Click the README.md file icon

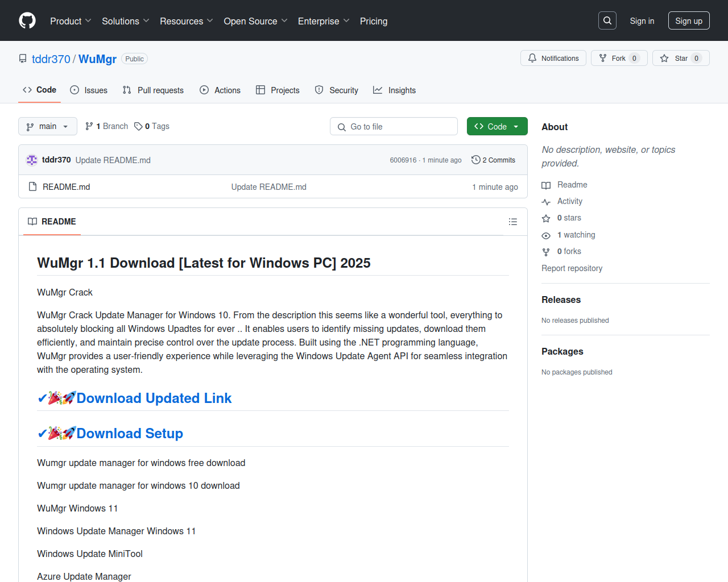click(x=33, y=186)
